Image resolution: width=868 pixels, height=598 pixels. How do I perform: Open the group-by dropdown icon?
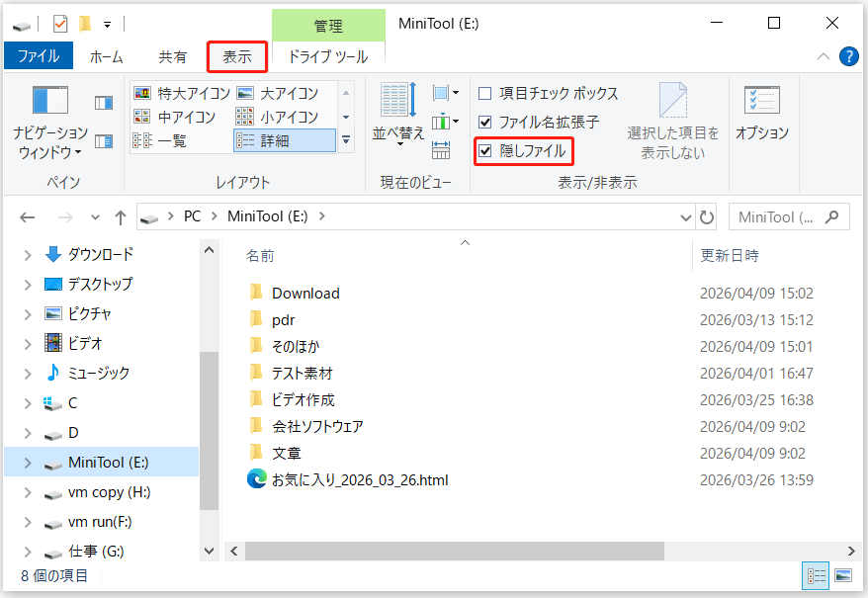click(446, 93)
